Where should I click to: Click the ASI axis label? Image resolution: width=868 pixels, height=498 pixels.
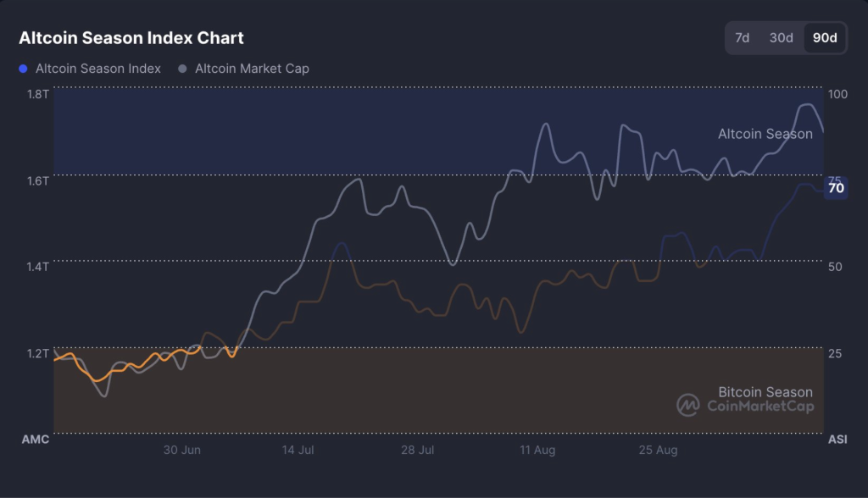837,440
